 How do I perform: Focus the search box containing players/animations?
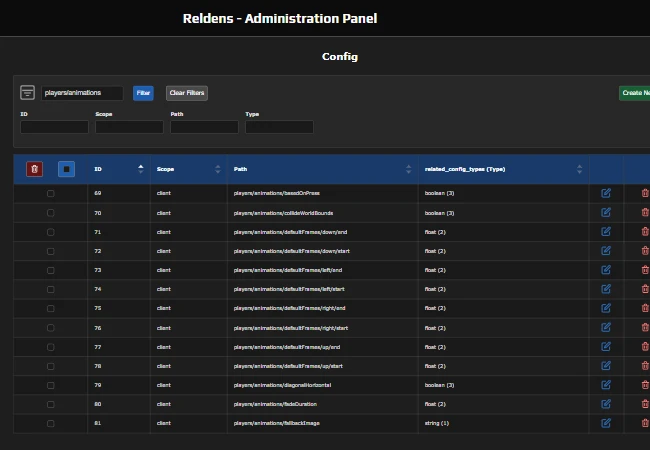coord(82,93)
